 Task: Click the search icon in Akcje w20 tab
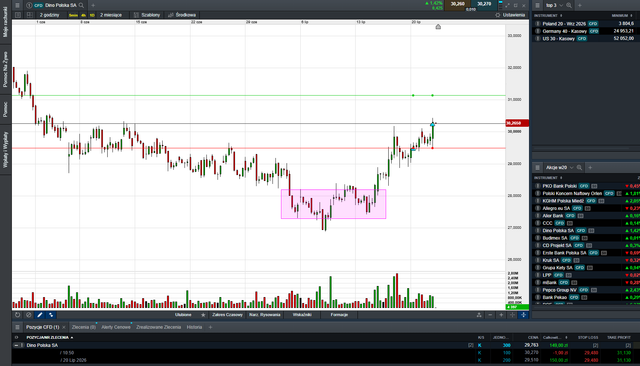point(579,168)
